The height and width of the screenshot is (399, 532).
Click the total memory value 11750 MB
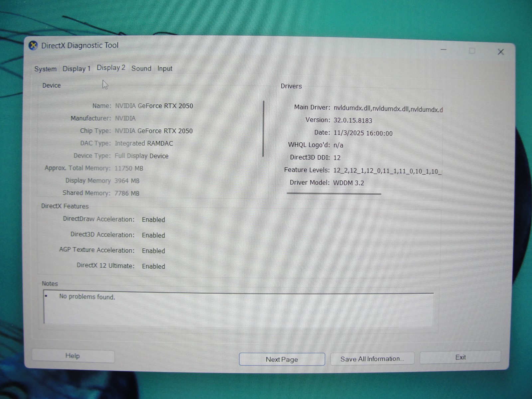(x=129, y=169)
